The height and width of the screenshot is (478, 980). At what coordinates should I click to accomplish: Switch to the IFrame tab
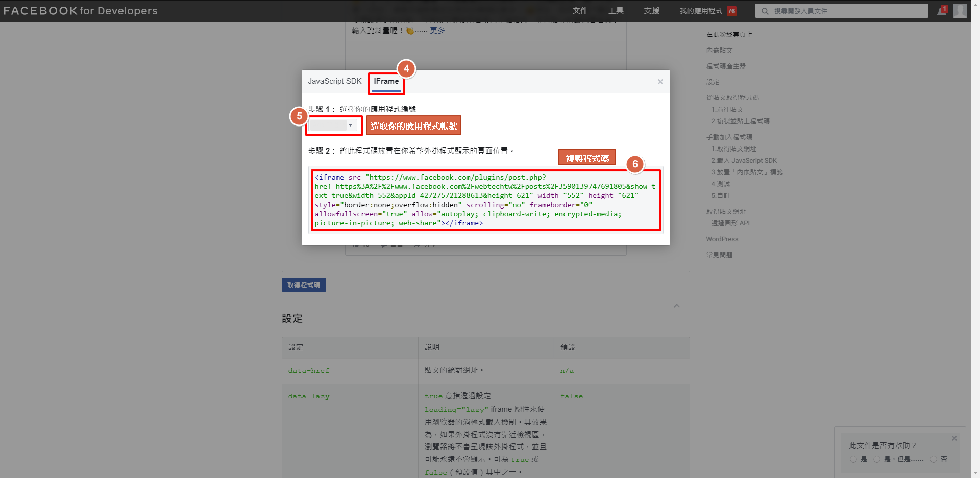click(386, 81)
